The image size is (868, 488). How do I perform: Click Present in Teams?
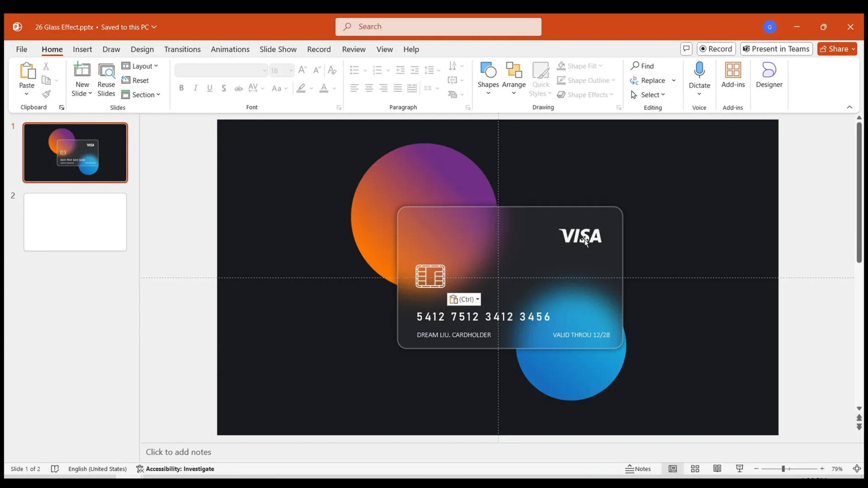(x=776, y=49)
